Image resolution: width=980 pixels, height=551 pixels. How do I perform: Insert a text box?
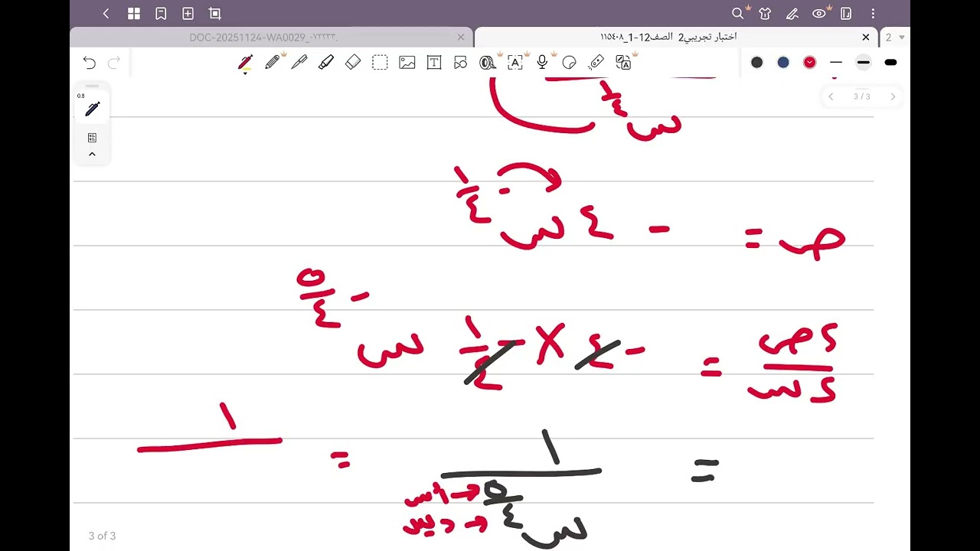434,63
